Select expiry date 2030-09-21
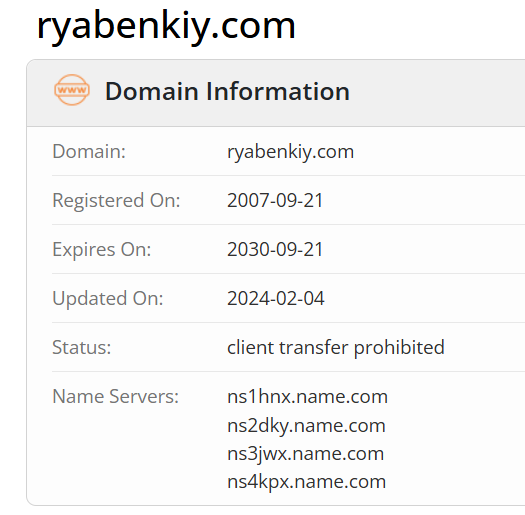Viewport: 525px width, 515px height. pos(275,249)
